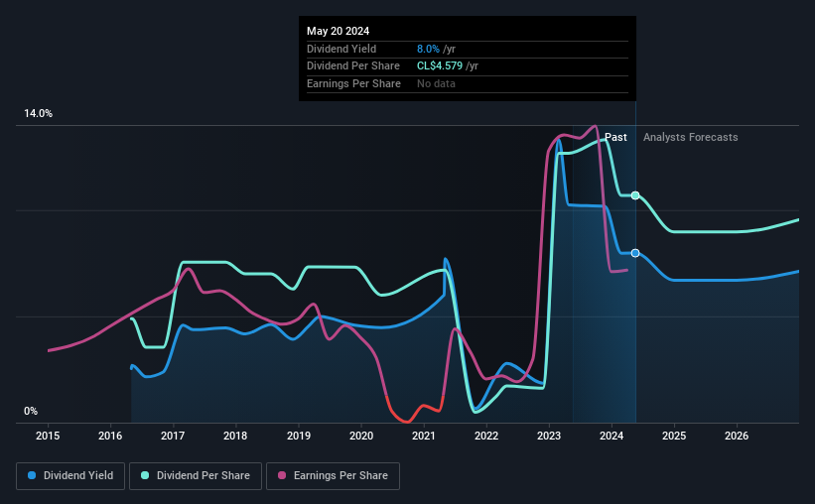Image resolution: width=815 pixels, height=504 pixels.
Task: Click the 2022 x-axis label
Action: point(486,436)
